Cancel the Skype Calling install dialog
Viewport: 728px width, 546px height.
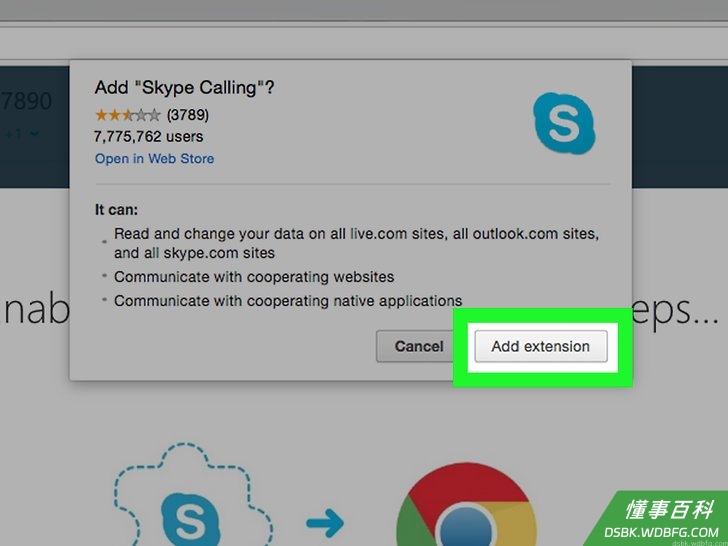(x=415, y=346)
